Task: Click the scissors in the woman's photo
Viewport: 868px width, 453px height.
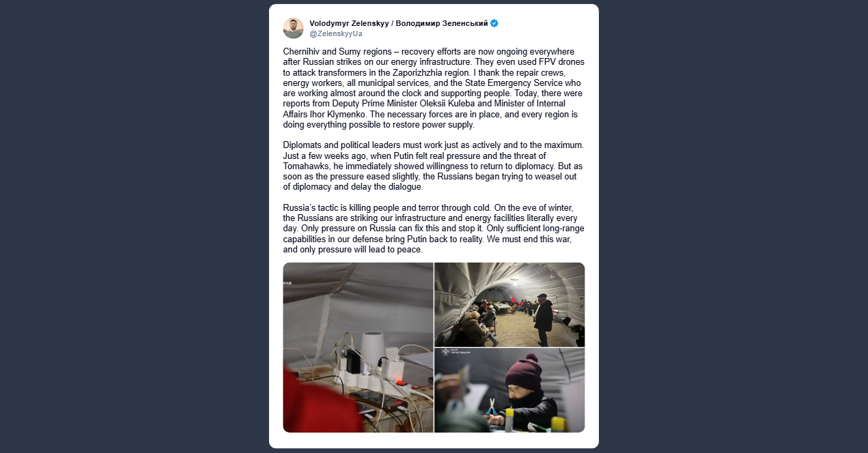Action: (x=491, y=407)
